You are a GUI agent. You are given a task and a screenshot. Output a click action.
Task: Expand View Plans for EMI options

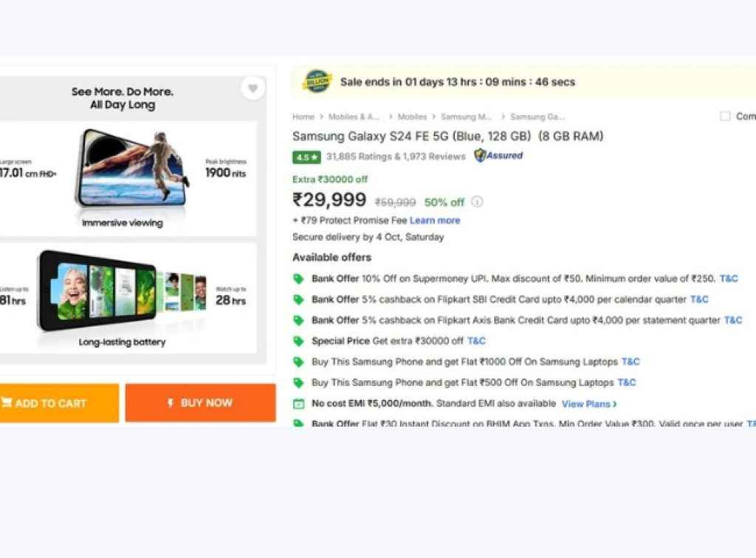click(588, 404)
